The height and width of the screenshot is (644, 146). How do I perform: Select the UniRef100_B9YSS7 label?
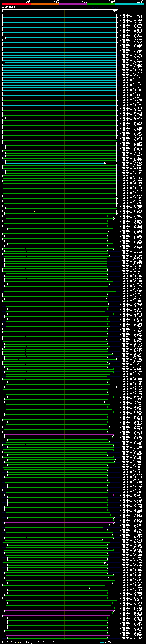pyautogui.click(x=131, y=163)
